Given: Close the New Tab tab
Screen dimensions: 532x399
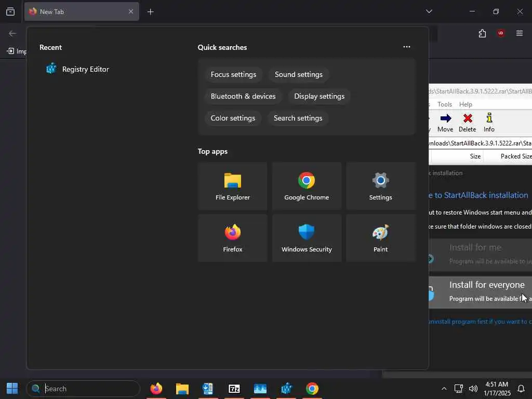Looking at the screenshot, I should (130, 11).
